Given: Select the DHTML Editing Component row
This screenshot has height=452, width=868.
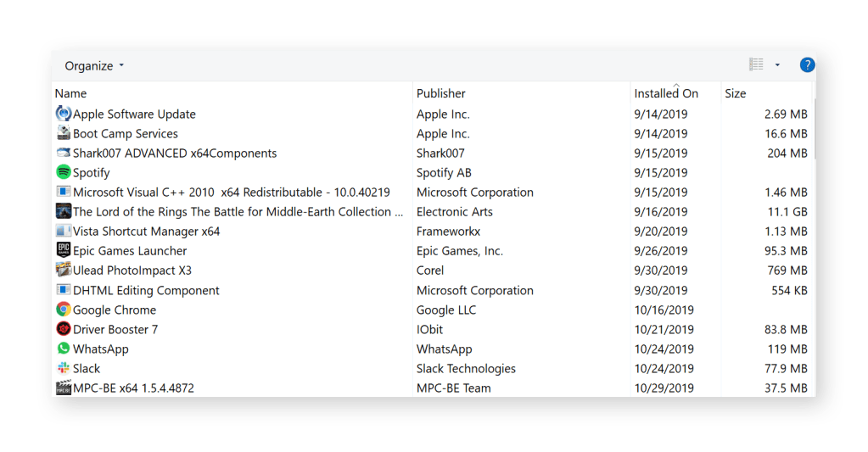Looking at the screenshot, I should 146,290.
